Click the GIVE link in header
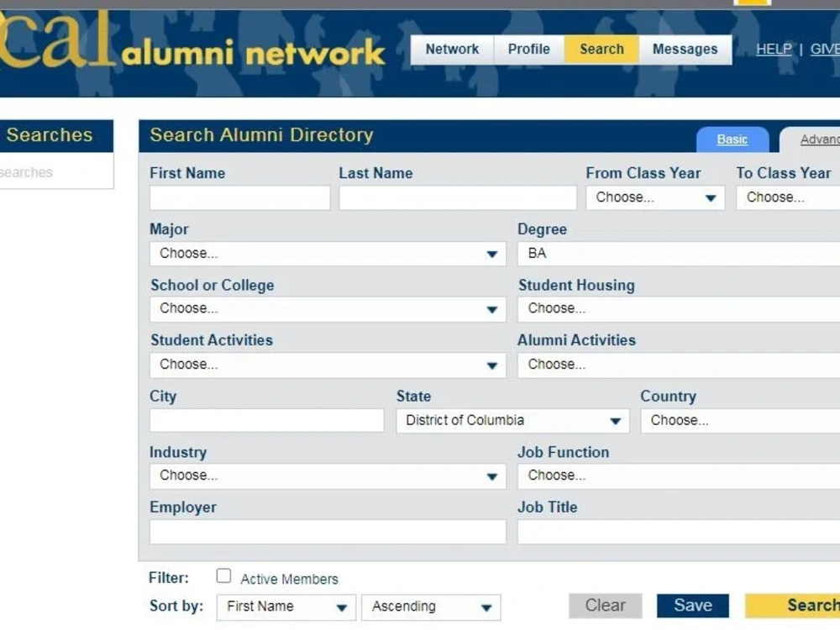840x630 pixels. [825, 50]
